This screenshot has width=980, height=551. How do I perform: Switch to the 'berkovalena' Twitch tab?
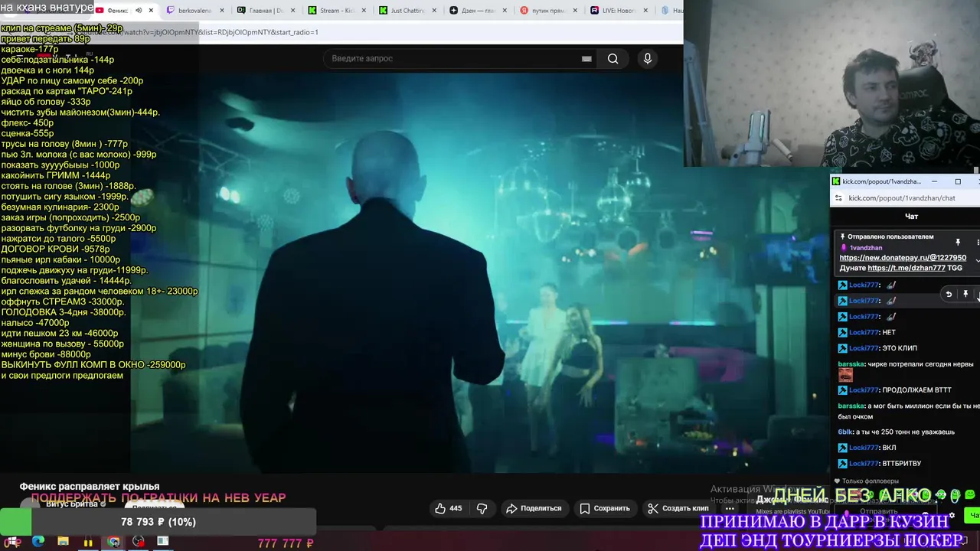click(194, 11)
